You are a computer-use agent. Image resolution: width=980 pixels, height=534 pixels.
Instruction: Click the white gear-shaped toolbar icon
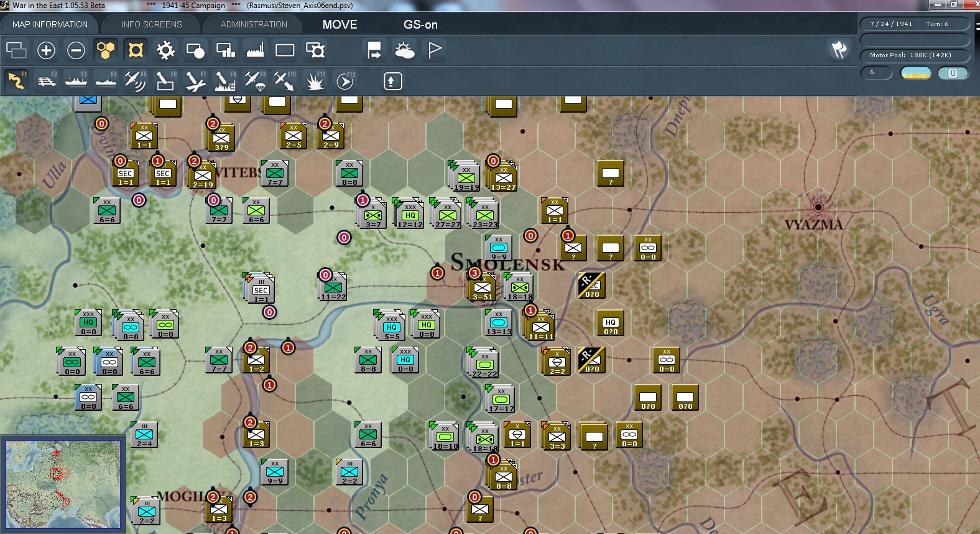click(x=165, y=50)
